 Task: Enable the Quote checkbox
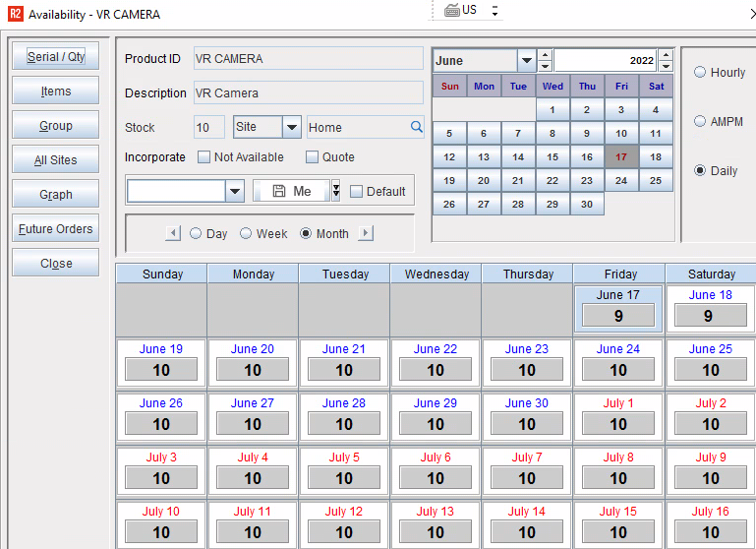[x=313, y=157]
